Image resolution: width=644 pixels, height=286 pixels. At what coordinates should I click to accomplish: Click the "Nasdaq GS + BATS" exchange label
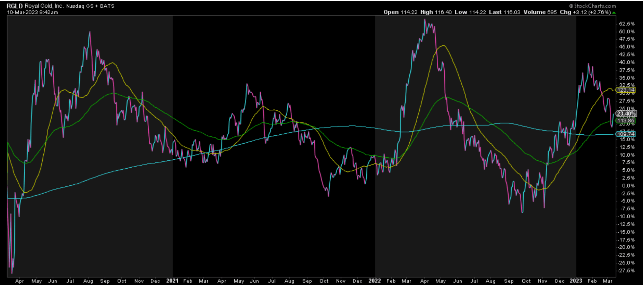coord(90,6)
